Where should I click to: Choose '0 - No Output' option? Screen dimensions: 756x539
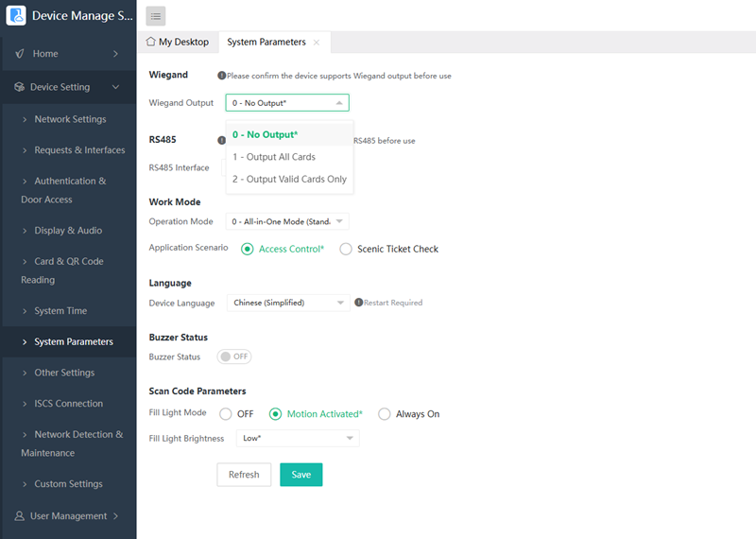290,134
